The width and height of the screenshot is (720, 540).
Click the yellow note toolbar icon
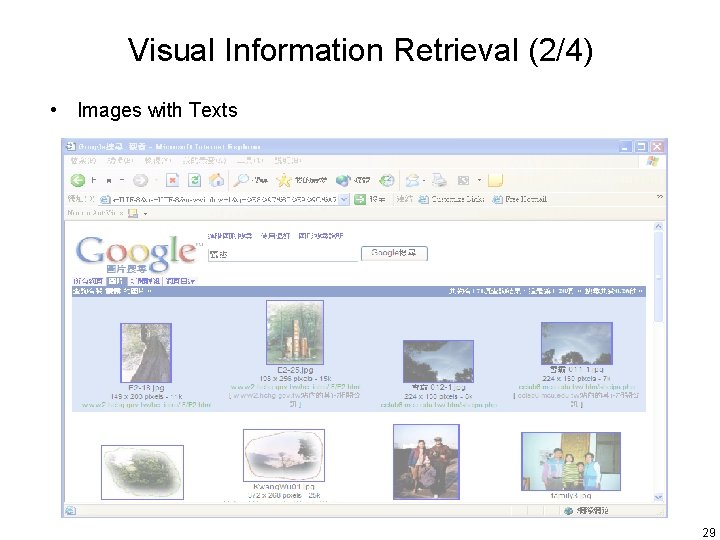point(495,180)
